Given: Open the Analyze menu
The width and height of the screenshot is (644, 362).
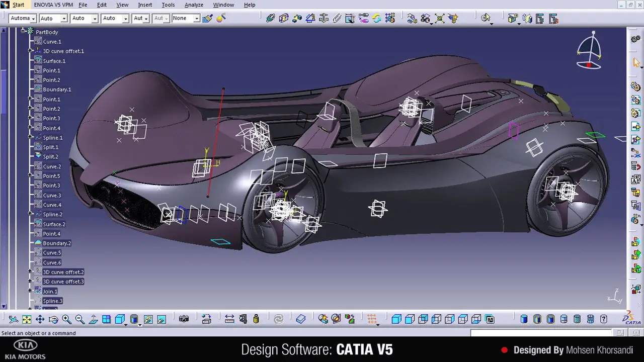Looking at the screenshot, I should point(194,5).
